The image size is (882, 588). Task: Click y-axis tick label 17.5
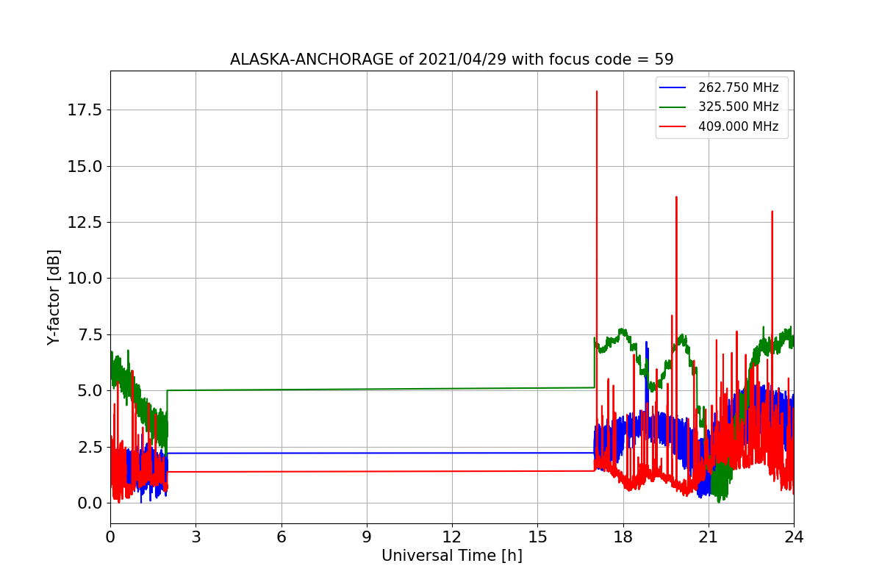pyautogui.click(x=86, y=110)
